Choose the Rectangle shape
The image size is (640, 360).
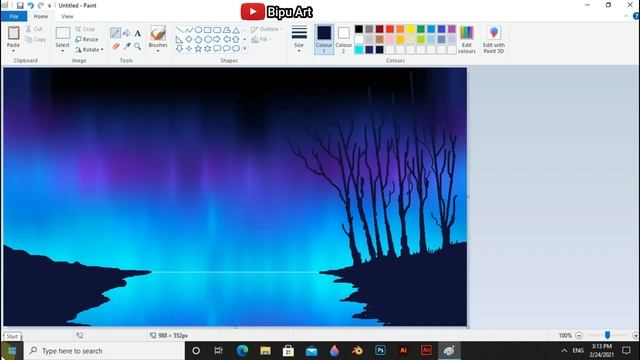[207, 30]
